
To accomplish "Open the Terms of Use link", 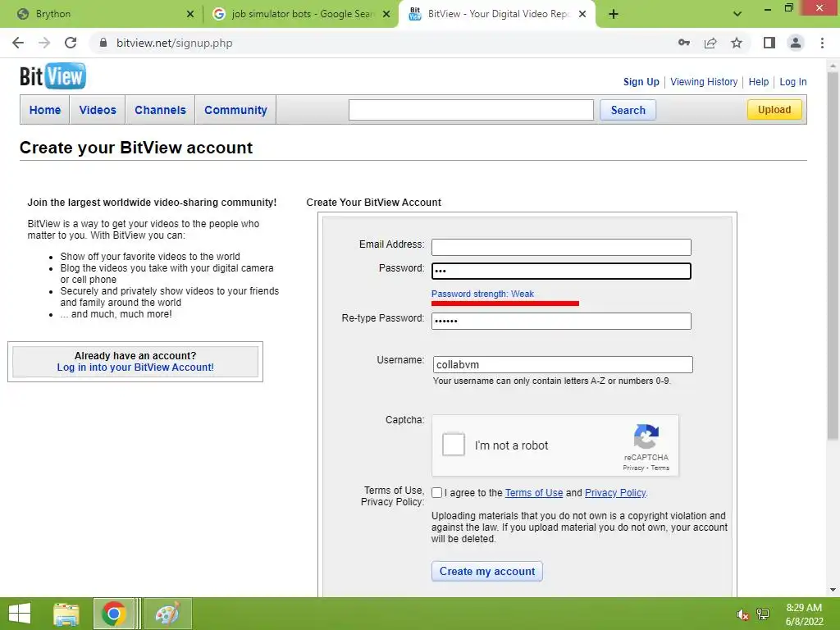I will coord(534,493).
